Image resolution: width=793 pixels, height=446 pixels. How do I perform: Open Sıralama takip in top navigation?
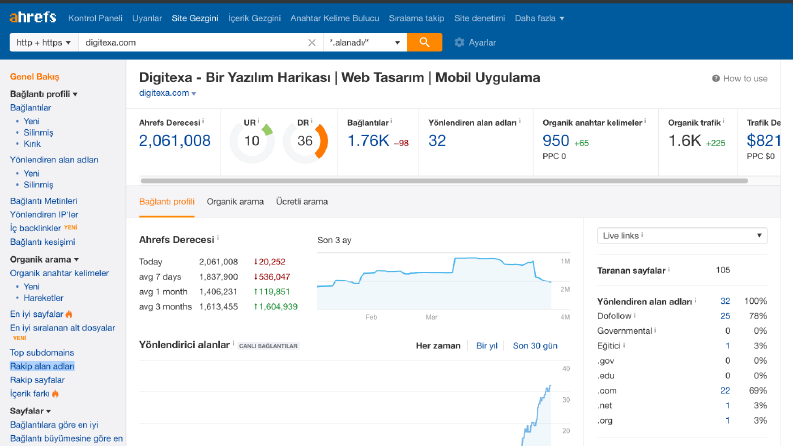[416, 18]
